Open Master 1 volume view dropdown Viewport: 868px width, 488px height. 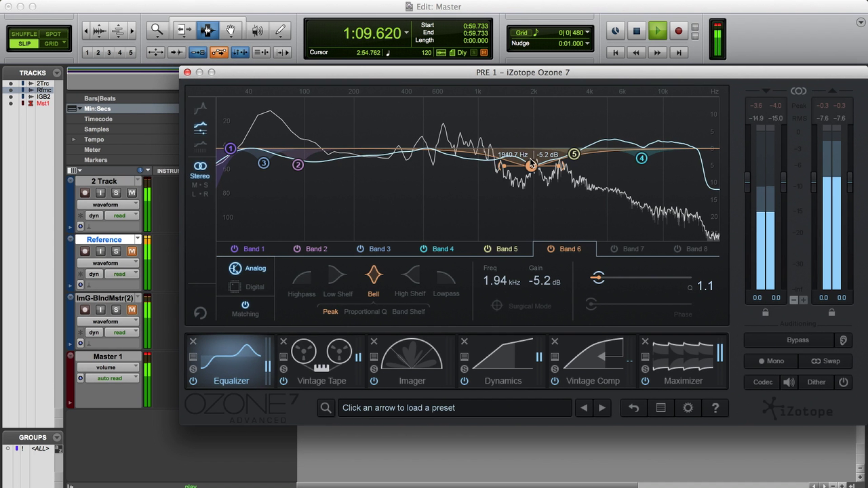(108, 367)
